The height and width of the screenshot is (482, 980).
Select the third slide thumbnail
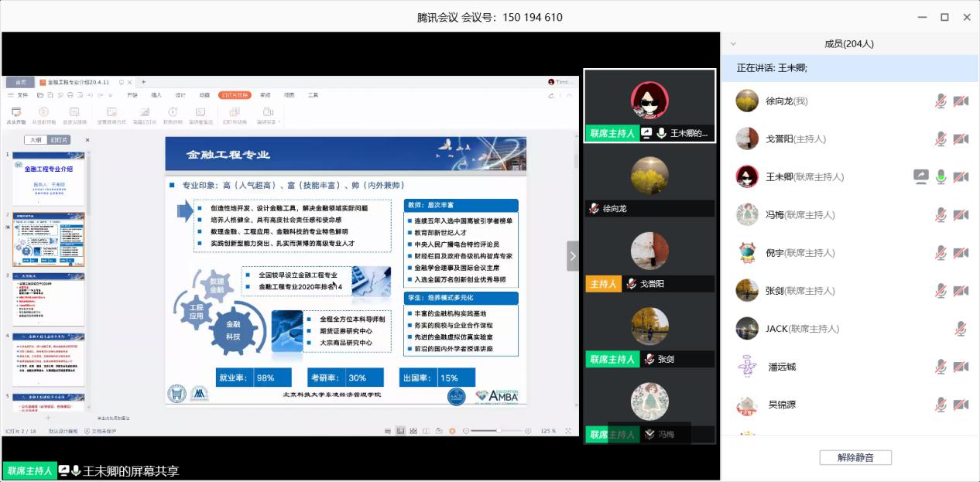pos(48,298)
